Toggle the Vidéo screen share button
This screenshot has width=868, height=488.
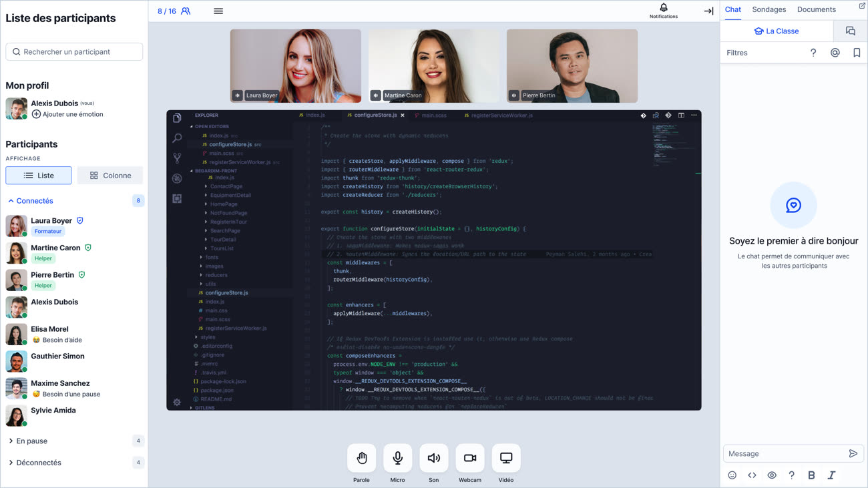pos(506,458)
